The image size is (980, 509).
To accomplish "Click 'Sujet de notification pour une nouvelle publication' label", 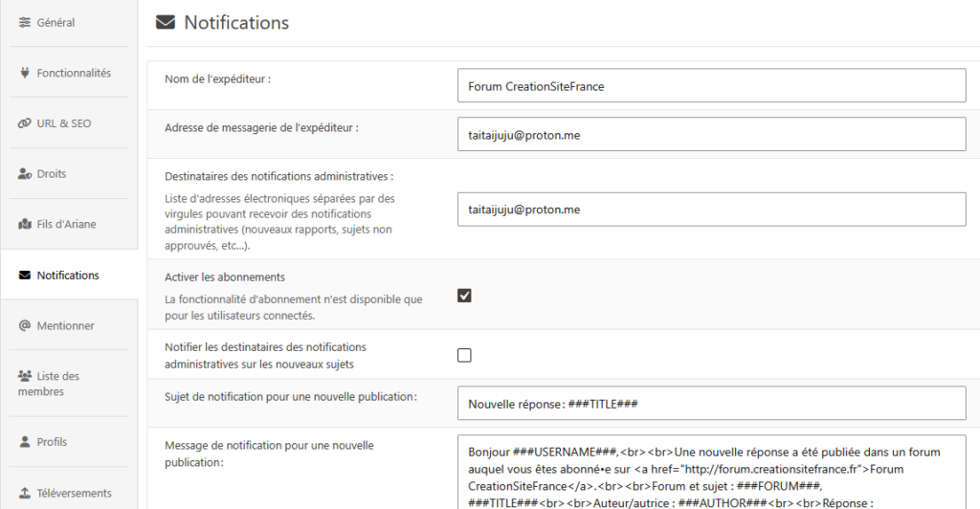I will (x=291, y=397).
